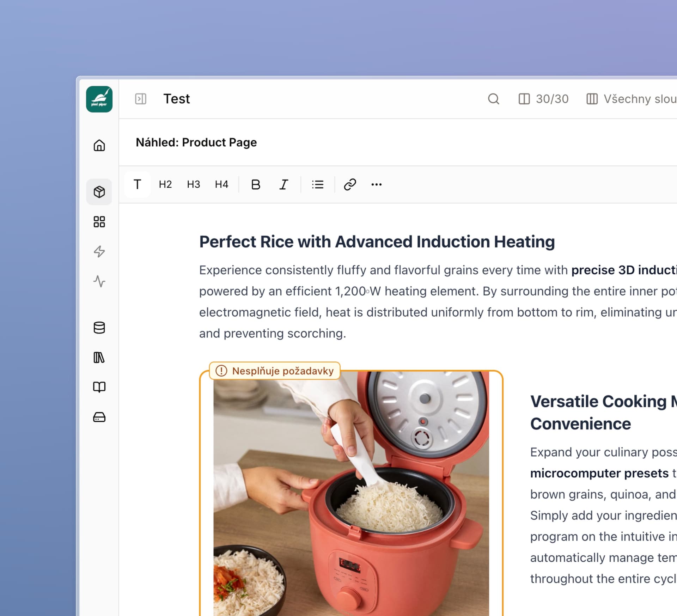Click the search magnifier icon
The width and height of the screenshot is (677, 616).
493,99
